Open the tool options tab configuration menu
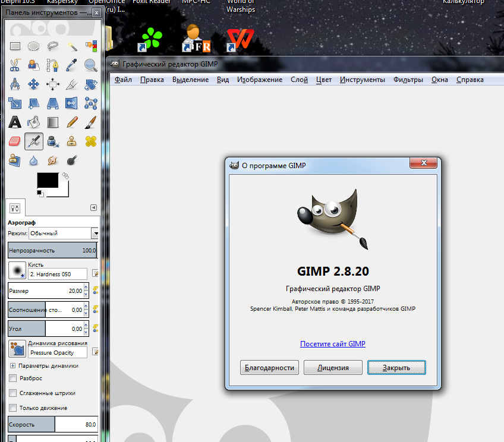The image size is (504, 442). (x=93, y=208)
